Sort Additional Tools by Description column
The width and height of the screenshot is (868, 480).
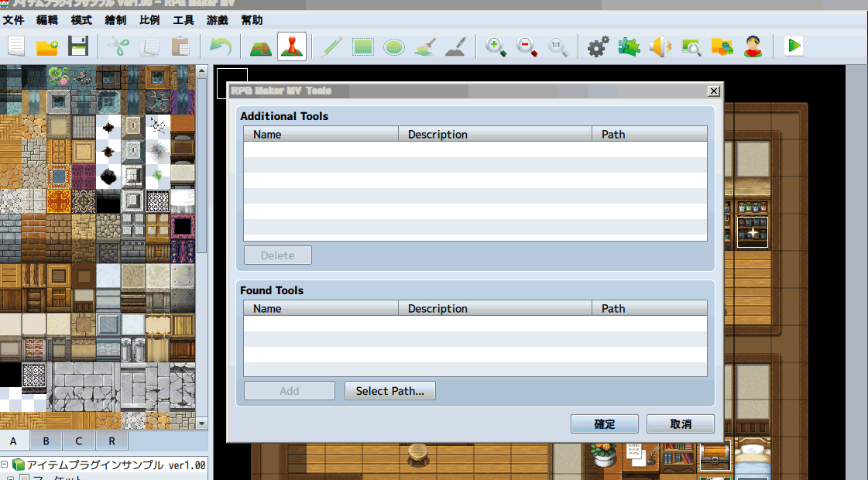coord(496,134)
